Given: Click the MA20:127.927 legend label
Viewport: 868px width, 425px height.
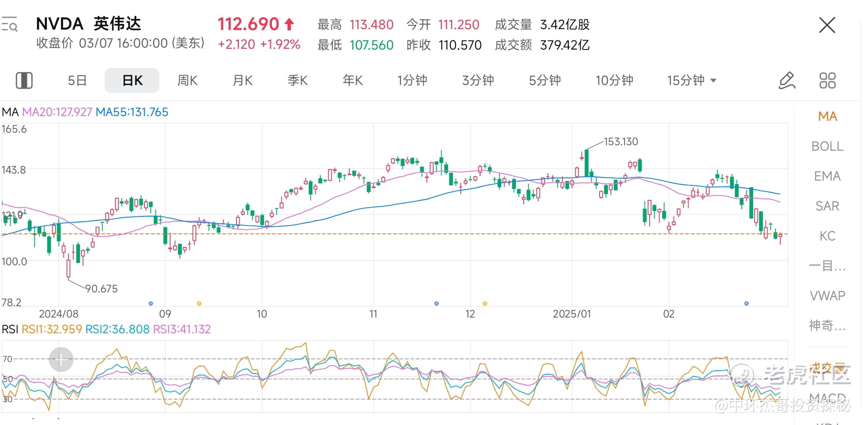Looking at the screenshot, I should [57, 112].
